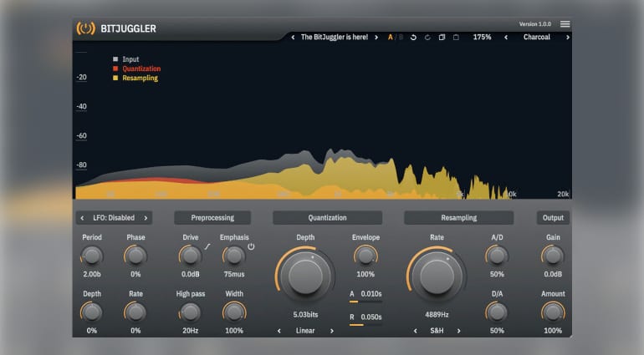Image resolution: width=644 pixels, height=355 pixels.
Task: Click the Emphasis knob
Action: 234,256
